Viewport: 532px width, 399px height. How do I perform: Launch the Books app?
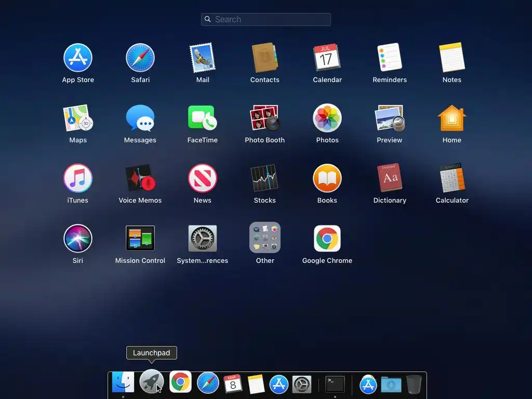pyautogui.click(x=327, y=178)
